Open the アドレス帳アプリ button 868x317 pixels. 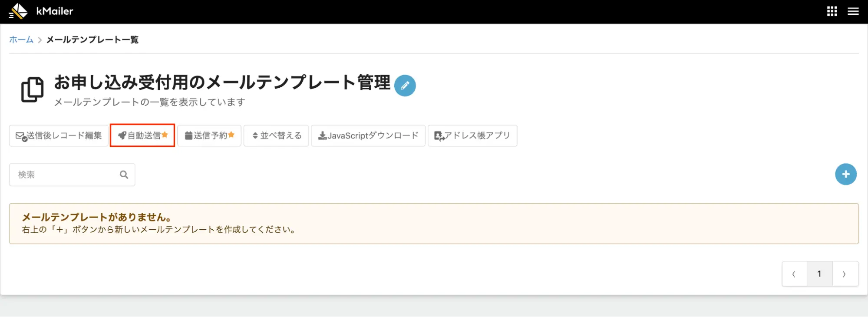(472, 135)
